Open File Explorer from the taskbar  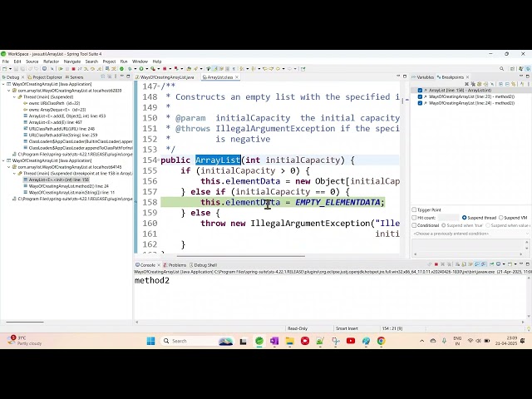tap(289, 341)
